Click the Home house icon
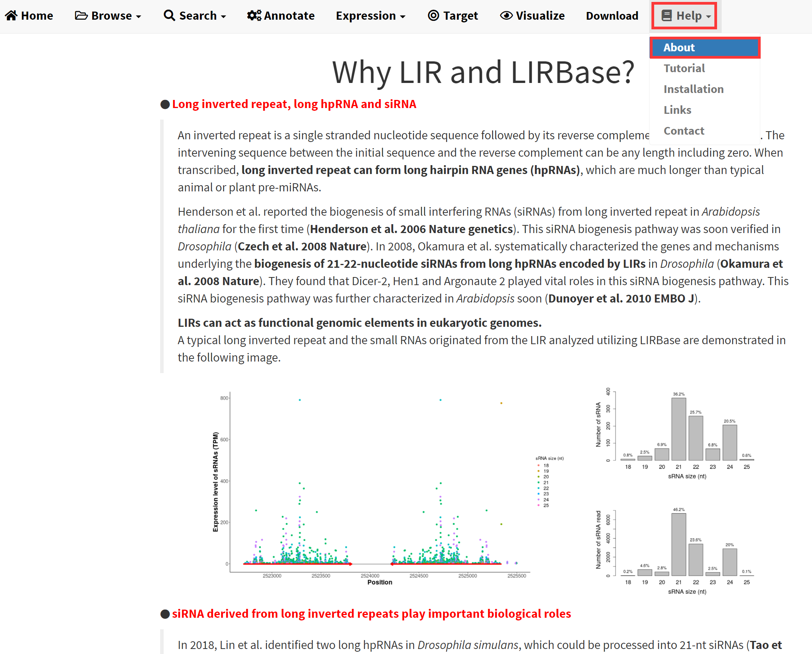This screenshot has width=812, height=654. [11, 15]
